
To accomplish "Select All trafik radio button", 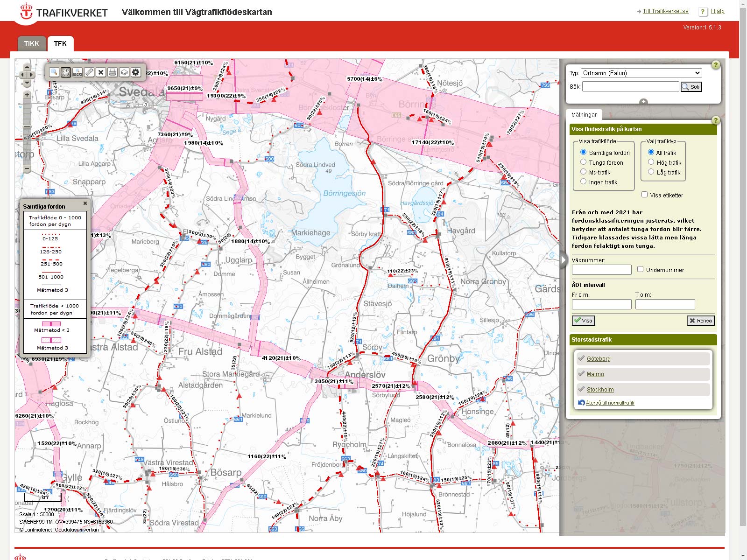I will 651,152.
